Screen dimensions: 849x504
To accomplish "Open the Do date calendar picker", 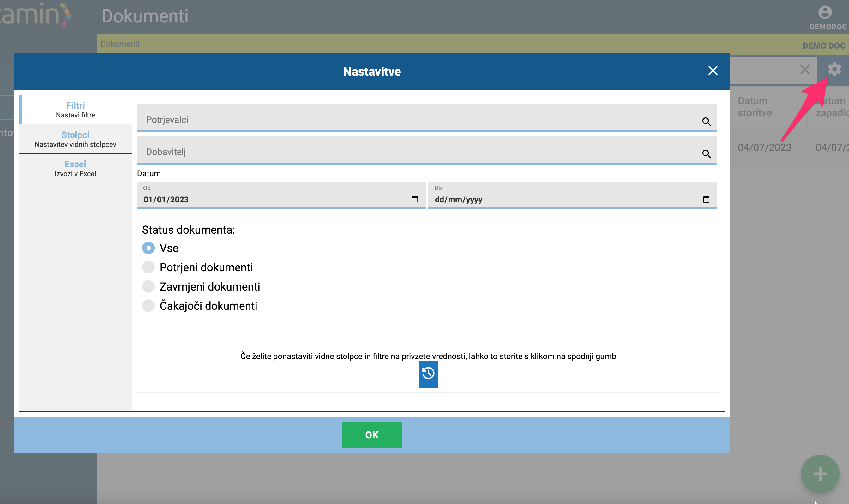I will 706,199.
